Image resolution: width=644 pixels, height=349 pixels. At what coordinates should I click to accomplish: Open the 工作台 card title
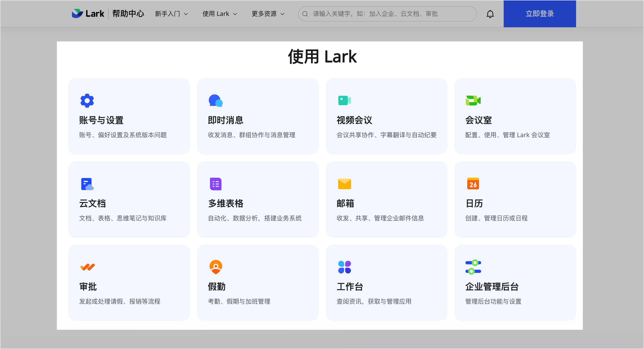point(350,287)
